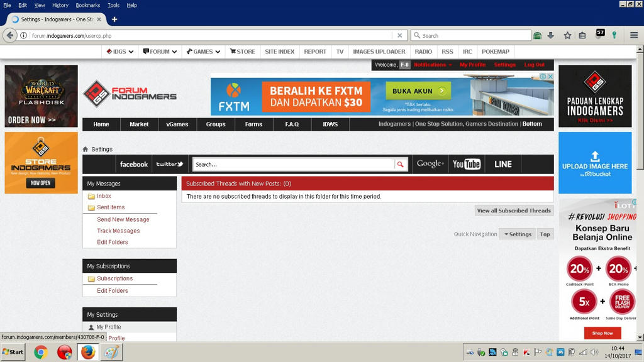The width and height of the screenshot is (644, 362).
Task: Close the Settings - Indogamers tab
Action: coord(99,19)
